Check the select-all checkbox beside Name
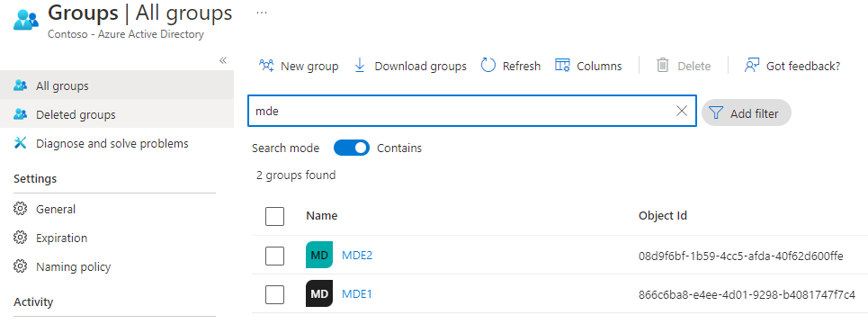This screenshot has height=324, width=868. pyautogui.click(x=274, y=216)
